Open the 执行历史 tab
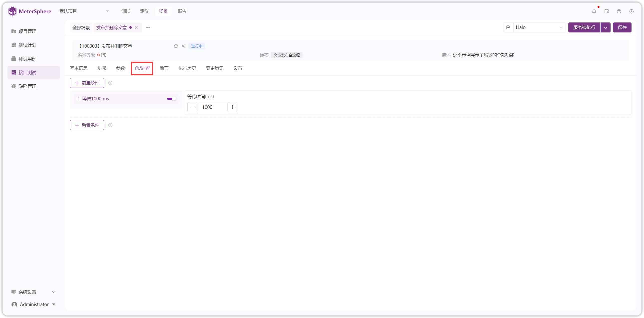The width and height of the screenshot is (644, 318). click(x=187, y=68)
